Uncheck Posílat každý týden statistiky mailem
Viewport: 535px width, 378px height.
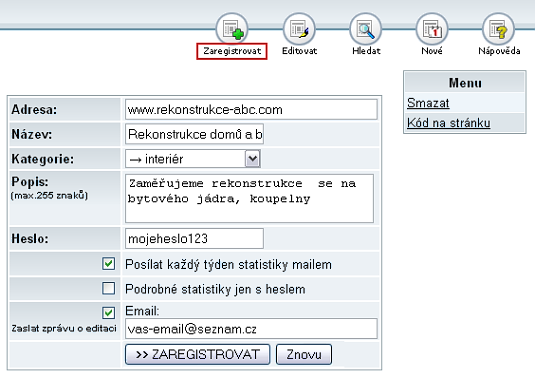point(109,264)
